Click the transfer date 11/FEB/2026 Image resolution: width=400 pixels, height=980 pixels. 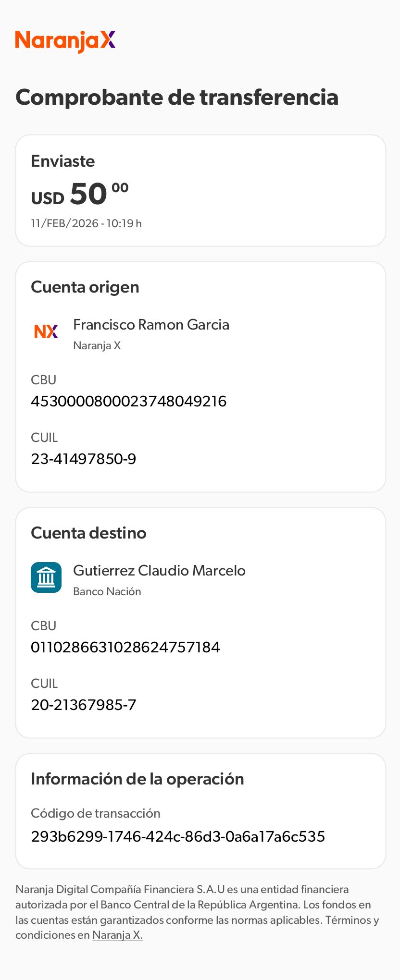[86, 223]
